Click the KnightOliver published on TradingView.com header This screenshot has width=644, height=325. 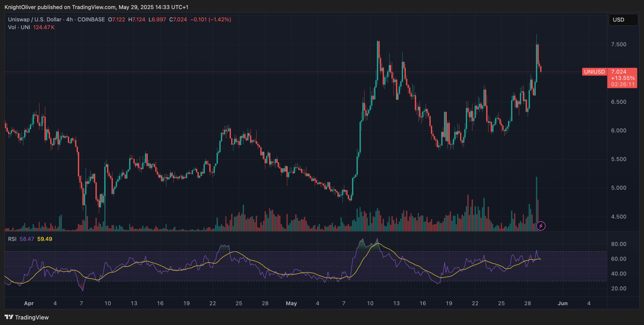click(96, 7)
